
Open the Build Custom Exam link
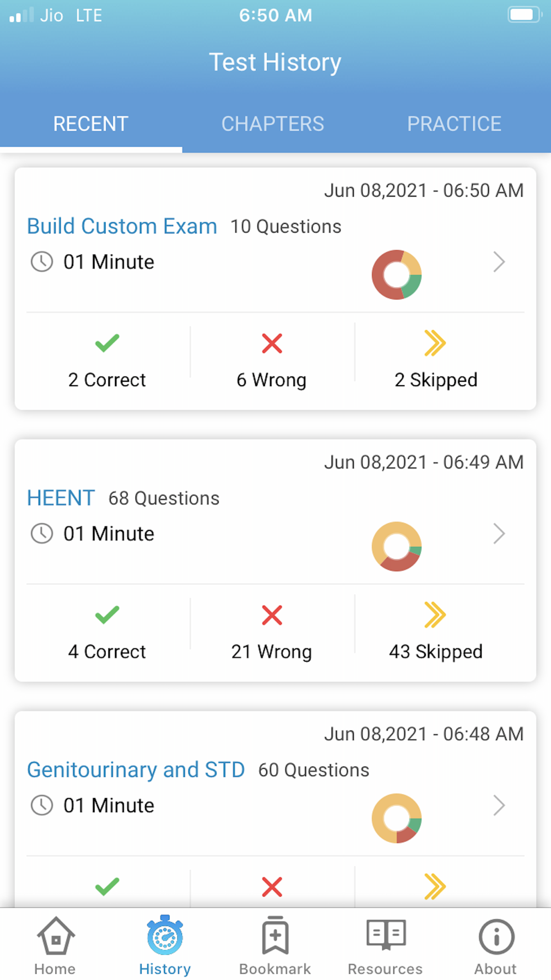(122, 227)
